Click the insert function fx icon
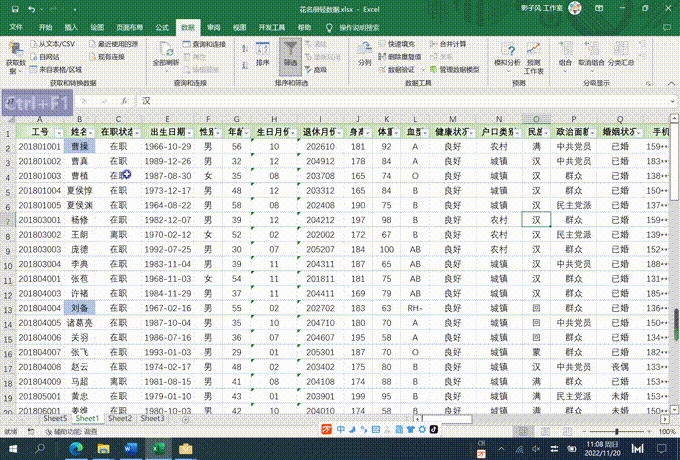 click(124, 101)
